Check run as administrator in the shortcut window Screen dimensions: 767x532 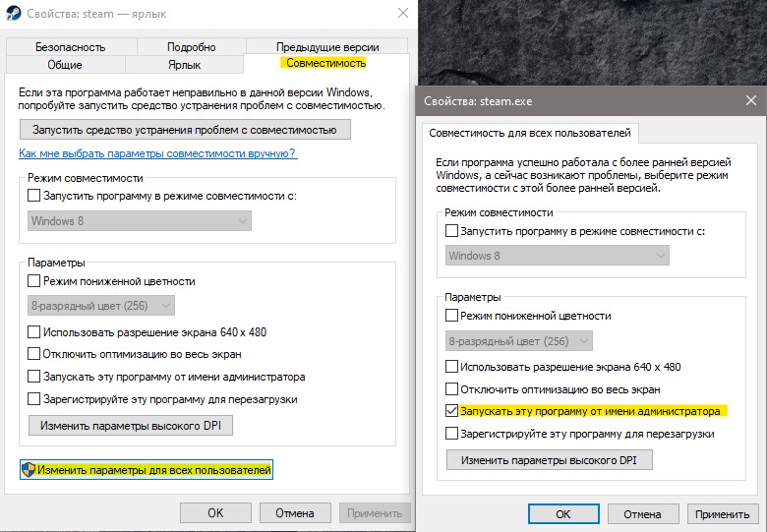(x=33, y=377)
